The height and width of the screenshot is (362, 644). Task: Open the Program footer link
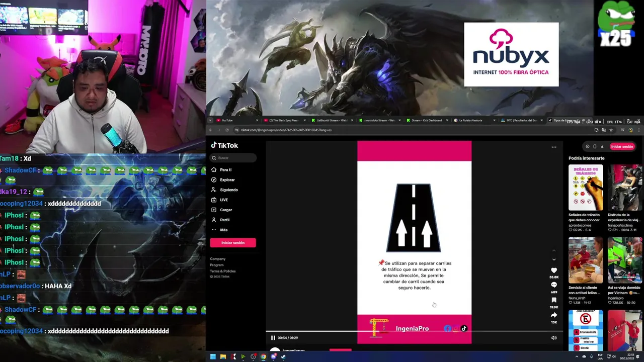[217, 265]
